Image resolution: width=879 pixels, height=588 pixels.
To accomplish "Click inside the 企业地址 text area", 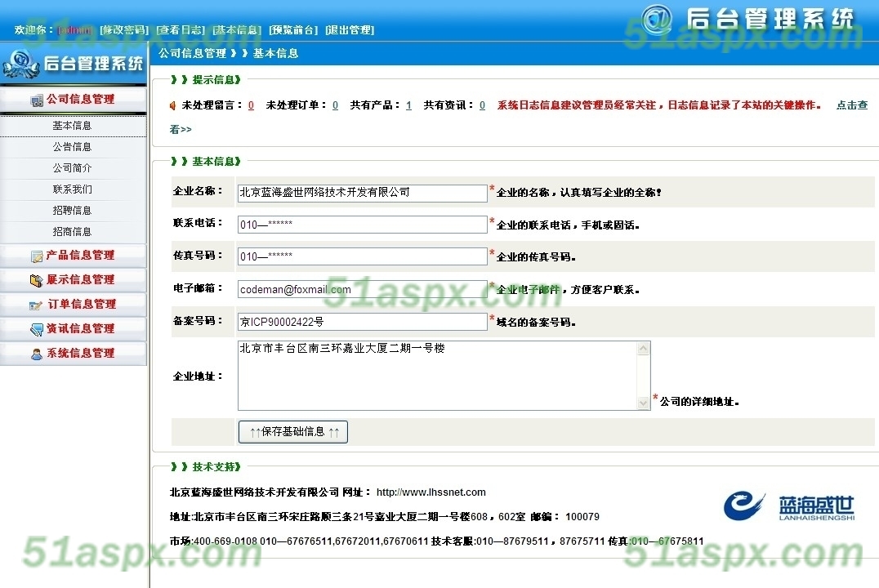I will [x=437, y=376].
